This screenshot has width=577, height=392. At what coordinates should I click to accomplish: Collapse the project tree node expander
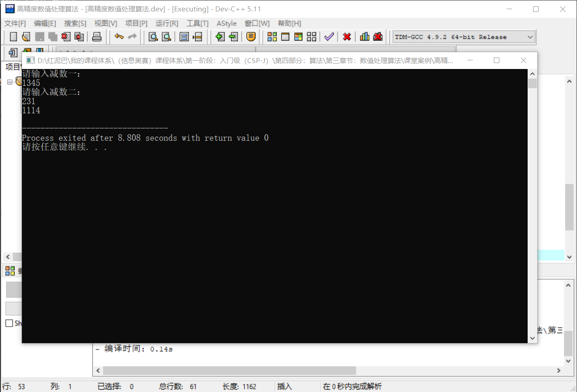point(10,82)
